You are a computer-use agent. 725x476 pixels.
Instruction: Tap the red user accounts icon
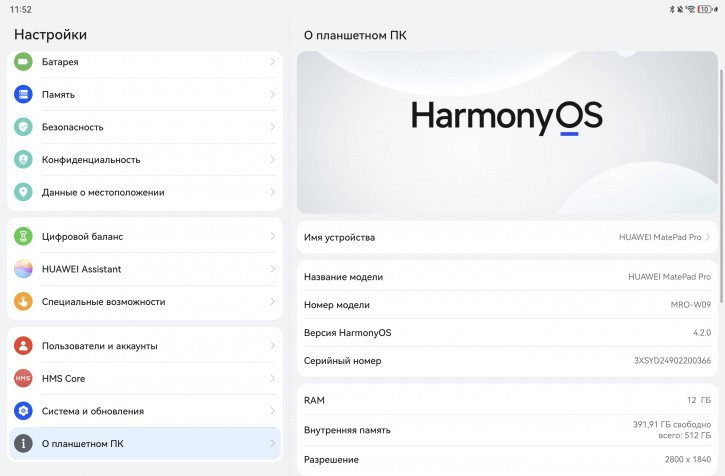coord(23,346)
